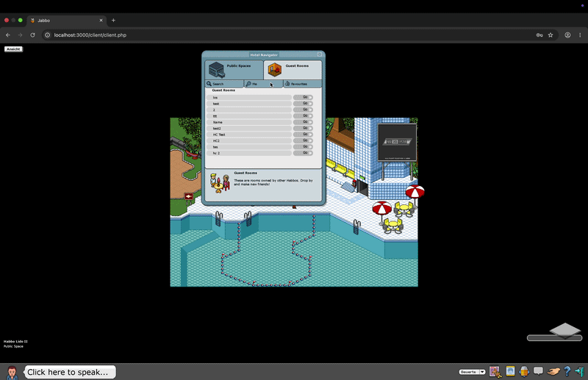
Task: Click the exit door arrow icon
Action: pos(580,371)
